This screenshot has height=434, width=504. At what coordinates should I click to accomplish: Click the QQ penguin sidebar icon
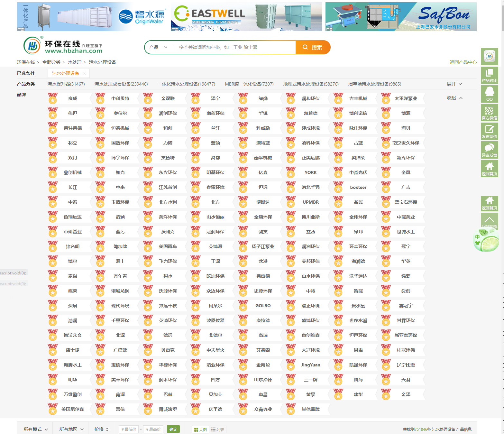[x=489, y=94]
